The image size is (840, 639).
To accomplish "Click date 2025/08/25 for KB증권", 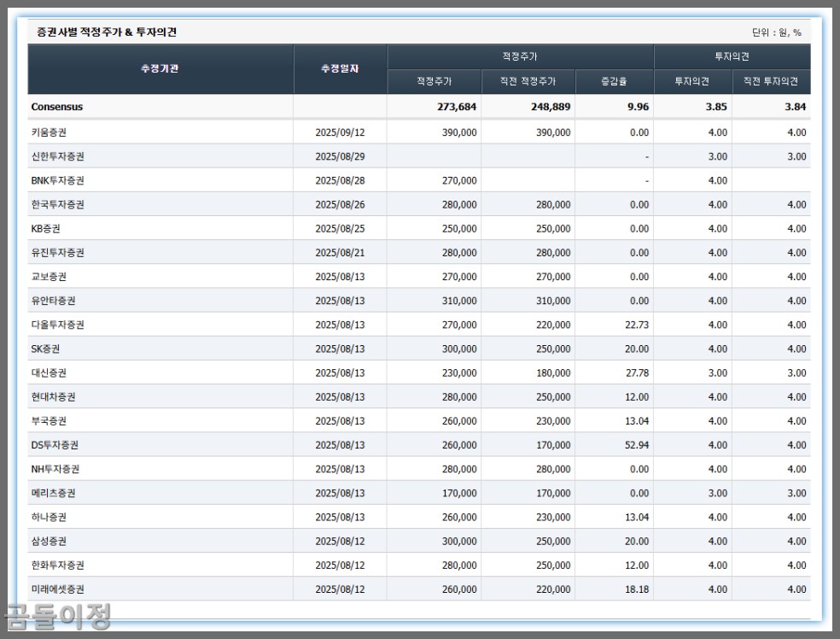I will [x=340, y=229].
